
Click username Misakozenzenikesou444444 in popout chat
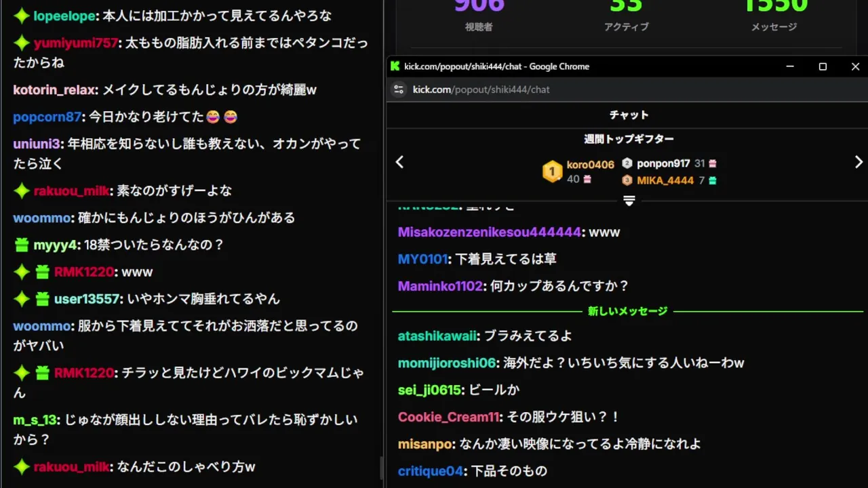coord(489,232)
